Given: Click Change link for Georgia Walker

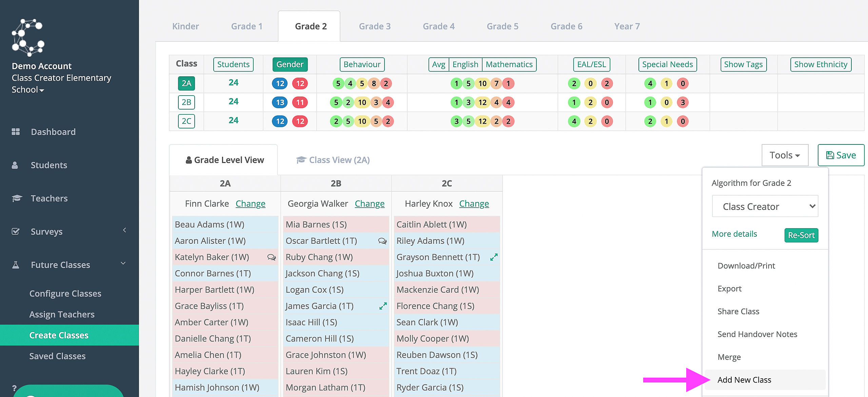Looking at the screenshot, I should [370, 204].
